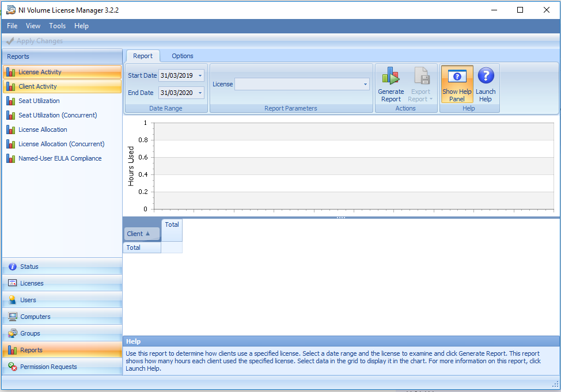Open the Licenses panel

pos(32,283)
